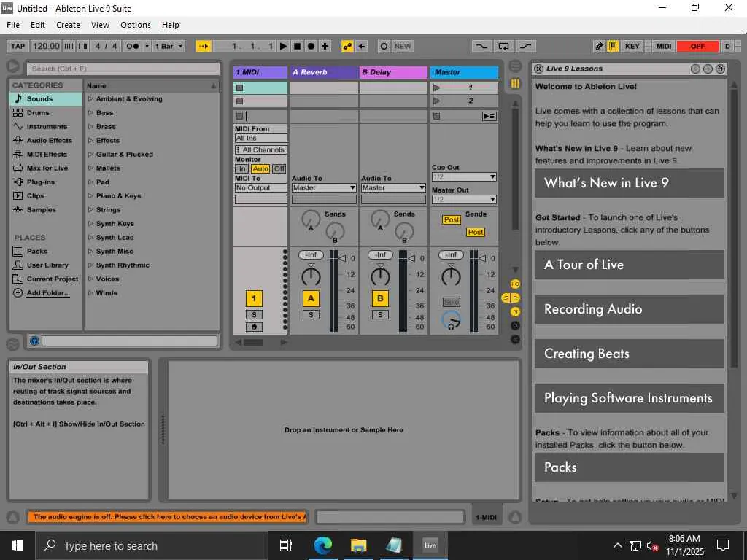Click the Stop button in transport
Screen dimensions: 747x560
coord(298,46)
